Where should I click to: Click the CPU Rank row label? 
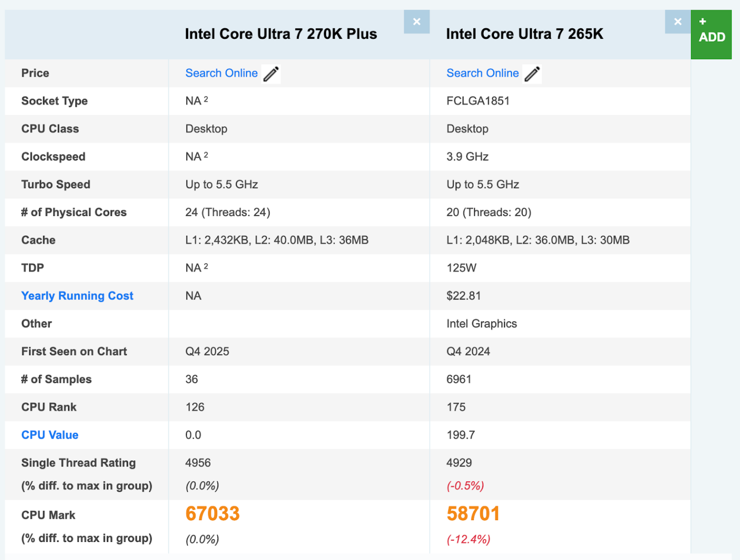tap(49, 407)
